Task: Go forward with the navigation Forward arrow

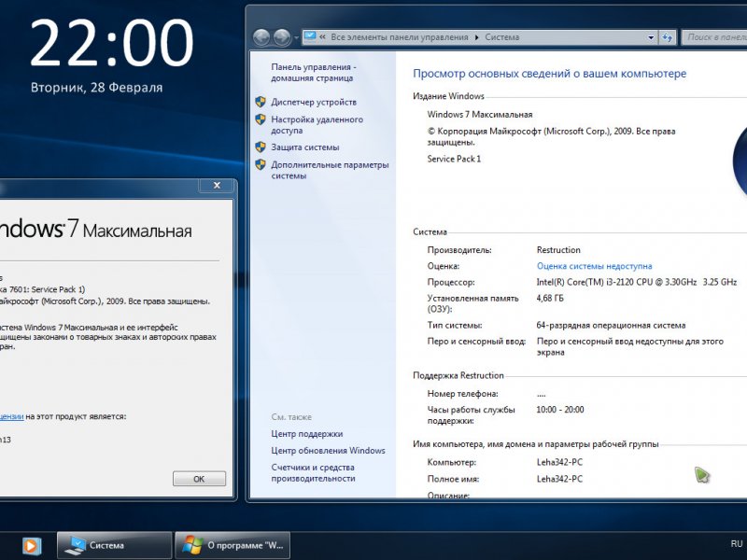Action: 282,37
